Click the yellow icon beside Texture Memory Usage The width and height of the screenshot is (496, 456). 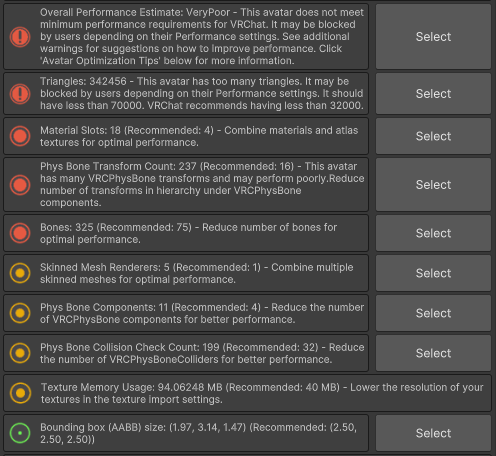(x=20, y=393)
